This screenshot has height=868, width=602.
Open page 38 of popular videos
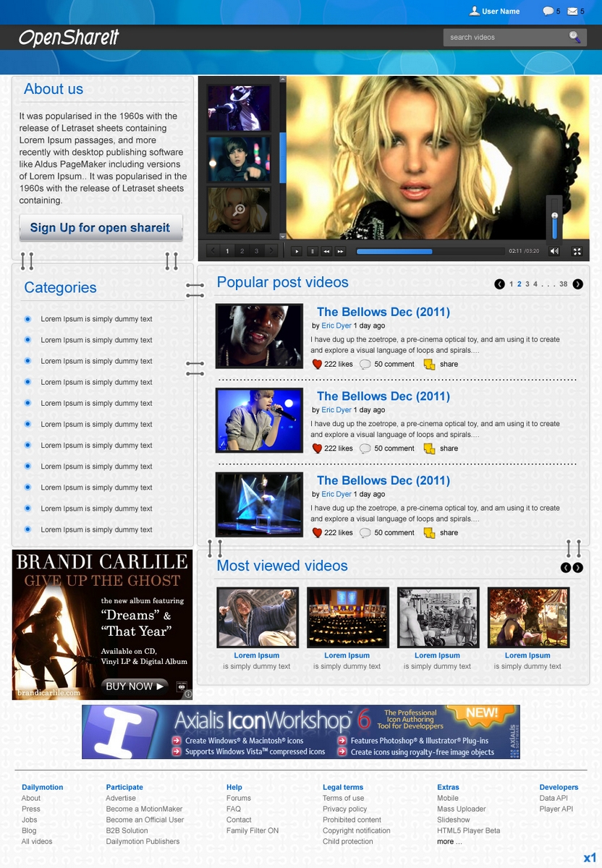click(x=564, y=284)
